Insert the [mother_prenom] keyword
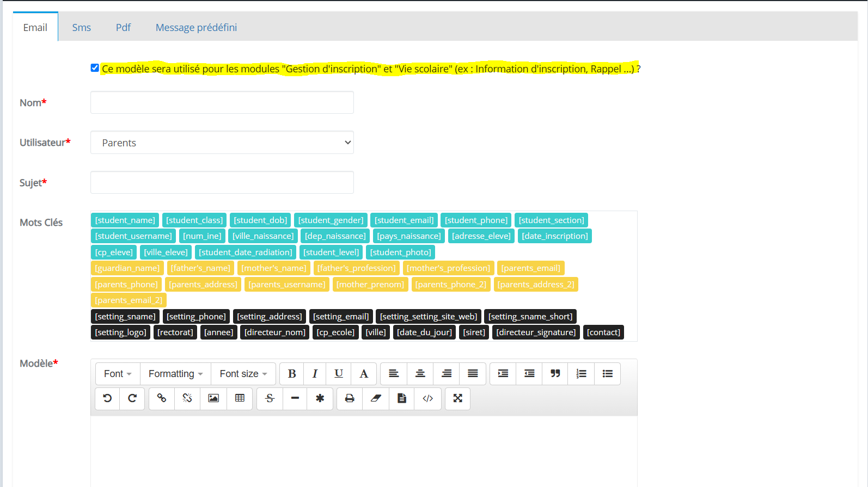 370,285
